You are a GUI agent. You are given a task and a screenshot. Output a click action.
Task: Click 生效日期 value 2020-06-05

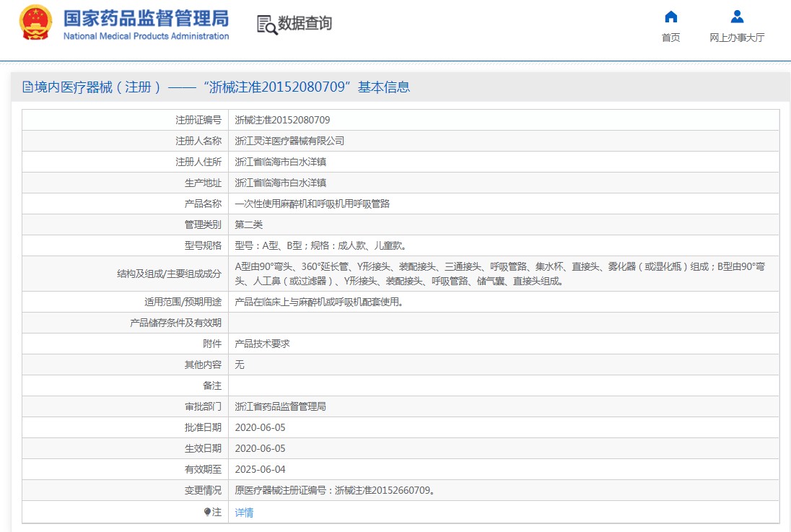(x=261, y=448)
